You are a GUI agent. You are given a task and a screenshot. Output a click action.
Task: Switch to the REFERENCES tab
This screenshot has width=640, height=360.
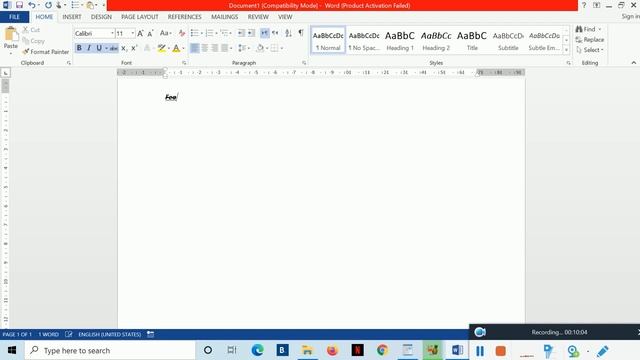pyautogui.click(x=184, y=17)
